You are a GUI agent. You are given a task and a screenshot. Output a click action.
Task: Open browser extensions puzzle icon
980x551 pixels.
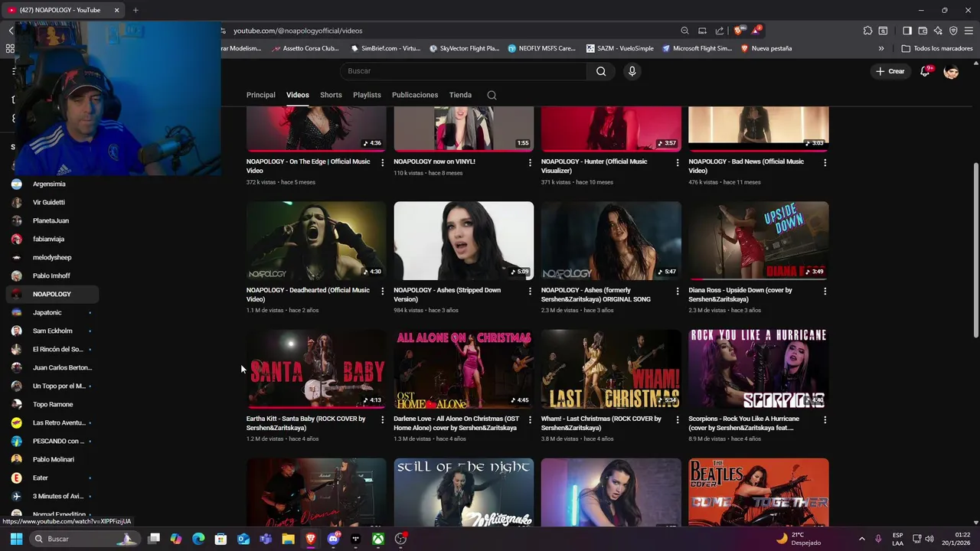pos(867,31)
